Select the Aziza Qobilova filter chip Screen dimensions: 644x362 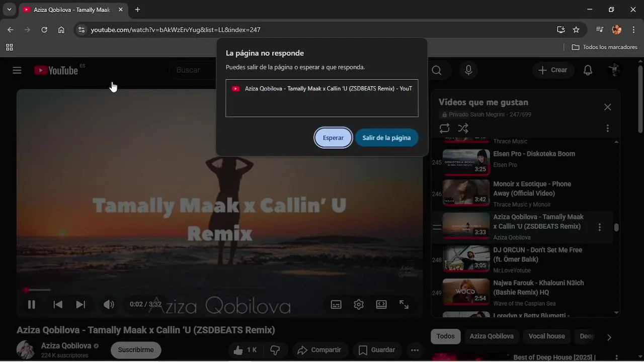point(492,336)
